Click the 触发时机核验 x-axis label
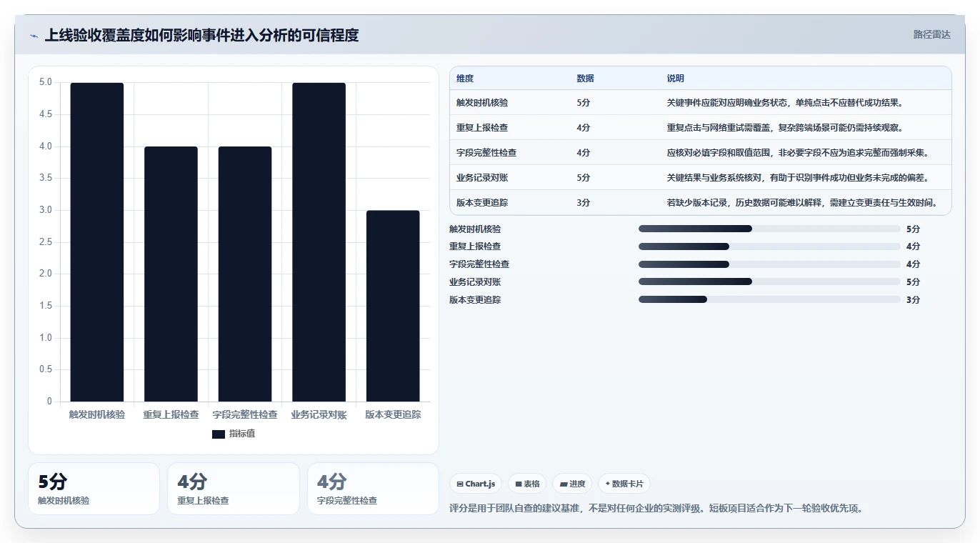The image size is (980, 543). tap(96, 414)
